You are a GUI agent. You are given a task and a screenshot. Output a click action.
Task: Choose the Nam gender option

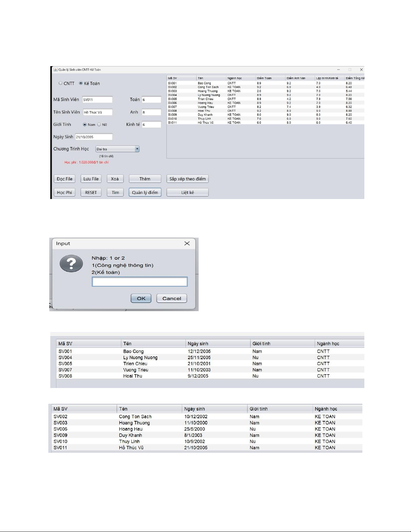(85, 125)
